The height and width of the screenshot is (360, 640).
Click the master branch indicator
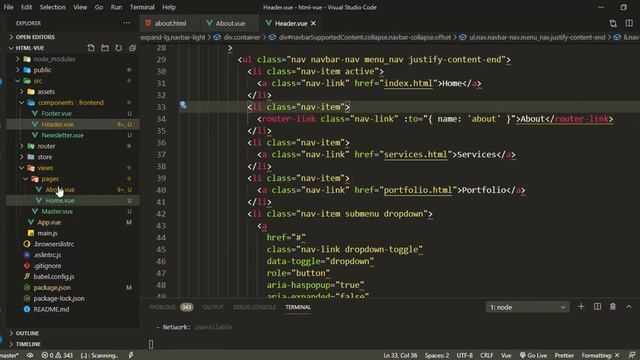[x=9, y=355]
